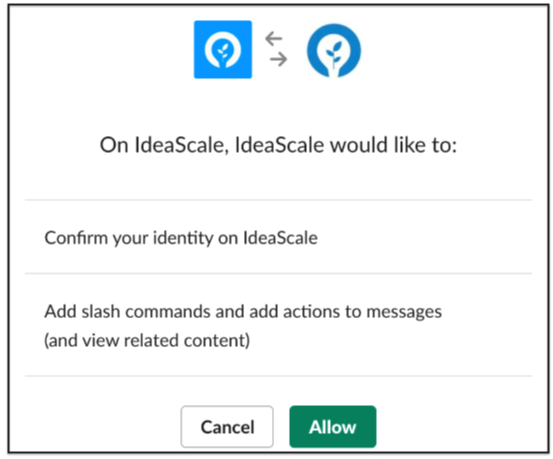Click the word 'messages' in the second permission
Image resolution: width=553 pixels, height=459 pixels.
click(404, 312)
